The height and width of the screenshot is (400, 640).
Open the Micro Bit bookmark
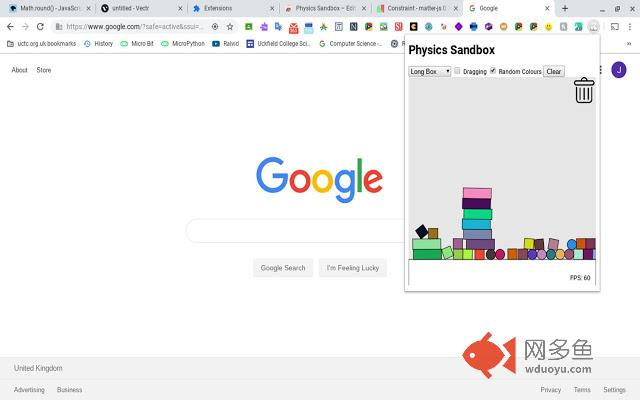coord(137,43)
